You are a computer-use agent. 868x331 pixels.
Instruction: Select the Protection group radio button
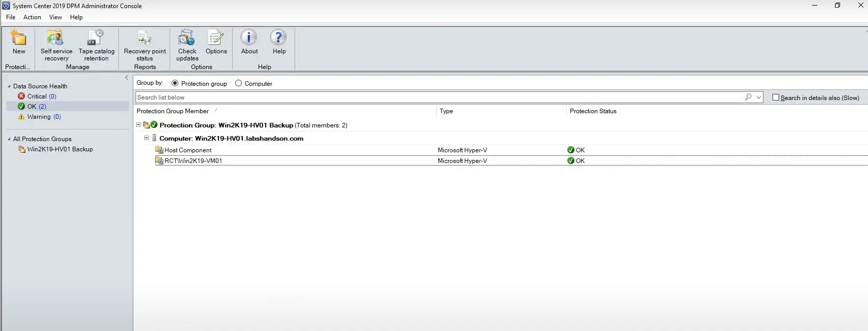click(x=175, y=83)
